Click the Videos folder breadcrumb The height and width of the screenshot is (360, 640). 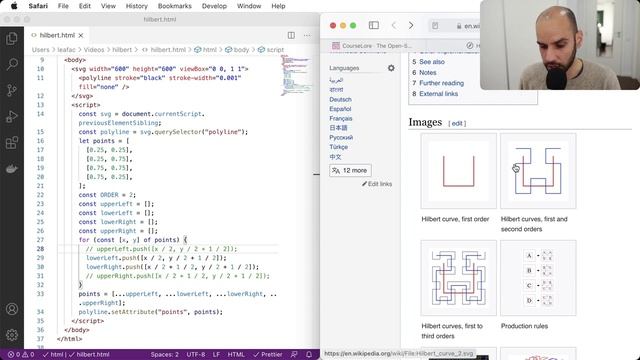(x=94, y=50)
